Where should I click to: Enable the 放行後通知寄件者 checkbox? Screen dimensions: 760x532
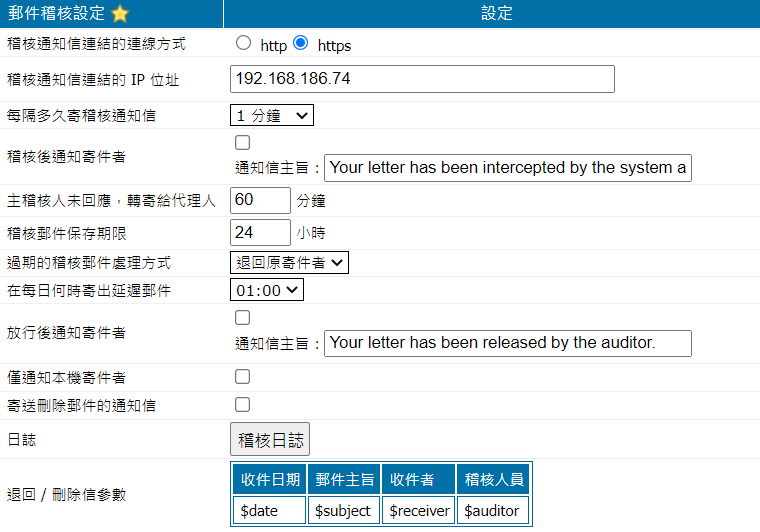click(x=242, y=318)
